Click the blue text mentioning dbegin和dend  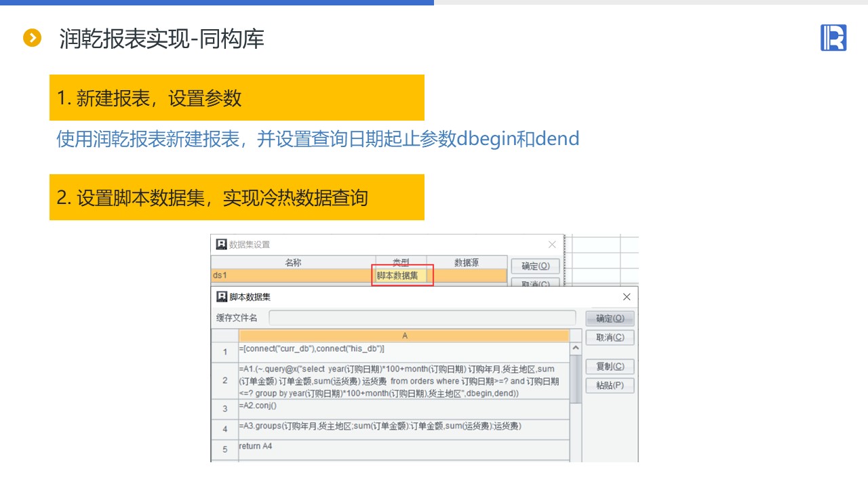pyautogui.click(x=317, y=139)
